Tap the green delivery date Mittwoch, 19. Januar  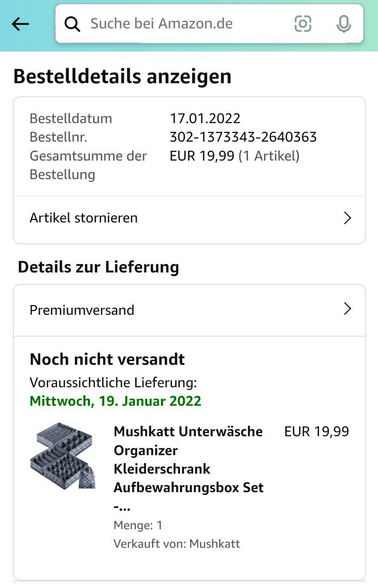pyautogui.click(x=115, y=401)
